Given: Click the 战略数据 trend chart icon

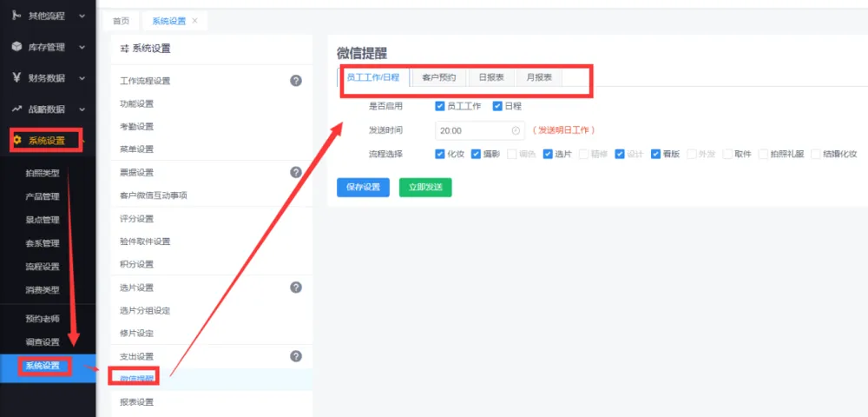Looking at the screenshot, I should point(16,109).
